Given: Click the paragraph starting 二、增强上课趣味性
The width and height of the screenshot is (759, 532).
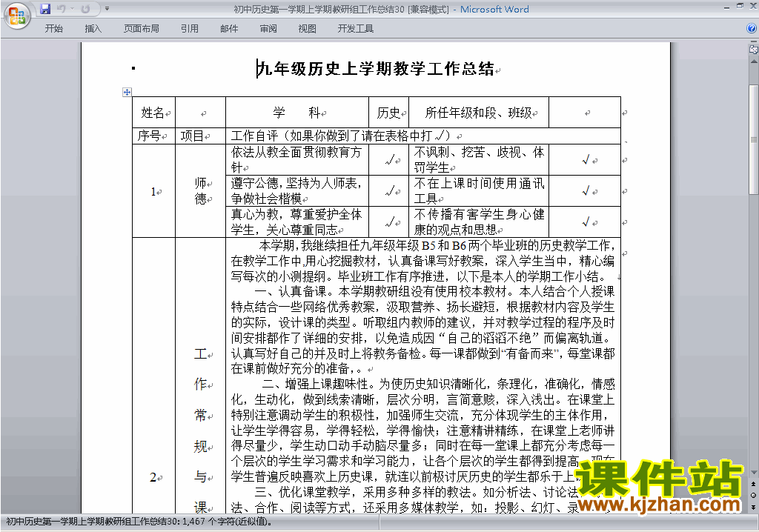Looking at the screenshot, I should pyautogui.click(x=423, y=430).
